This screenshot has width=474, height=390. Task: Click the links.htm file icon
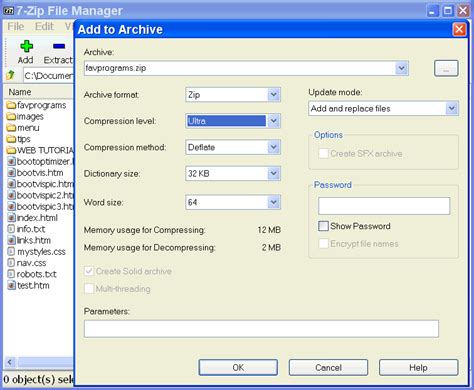(x=11, y=240)
